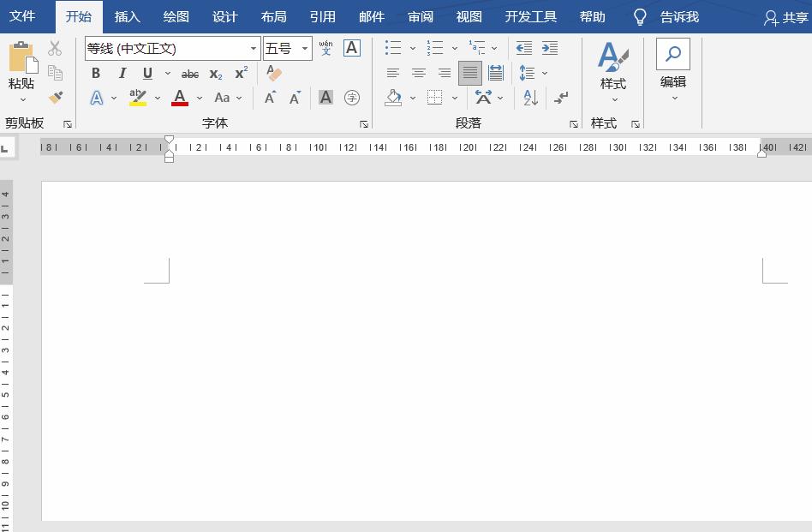Open the 审阅 ribbon tab
Viewport: 812px width, 532px height.
pos(420,15)
